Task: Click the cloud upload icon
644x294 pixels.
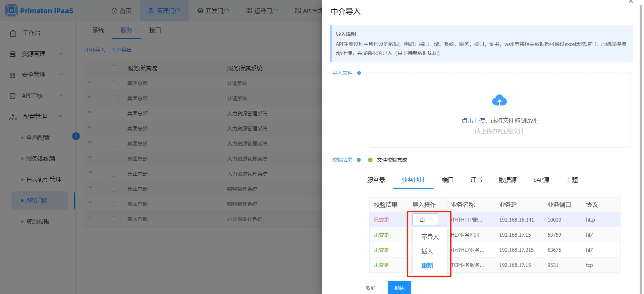Action: coord(499,100)
